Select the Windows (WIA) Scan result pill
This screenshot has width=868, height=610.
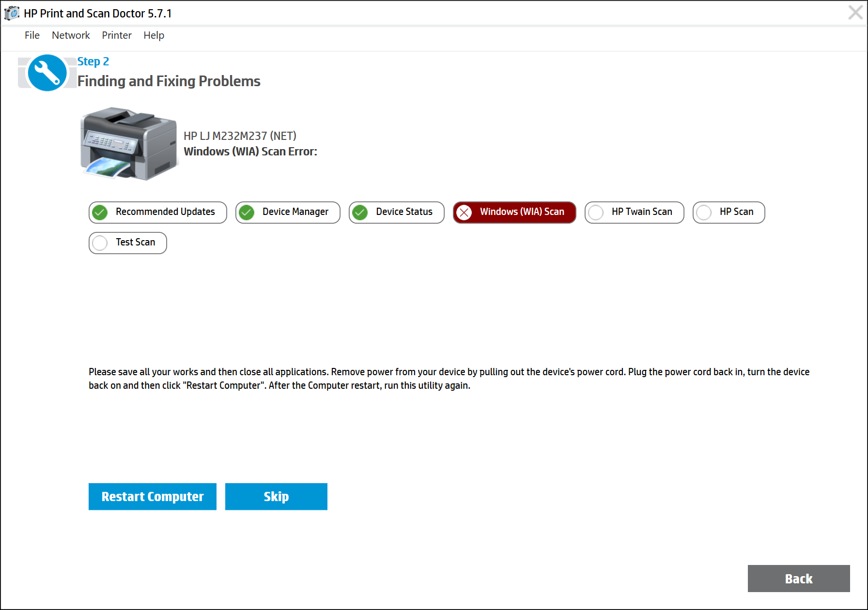514,212
